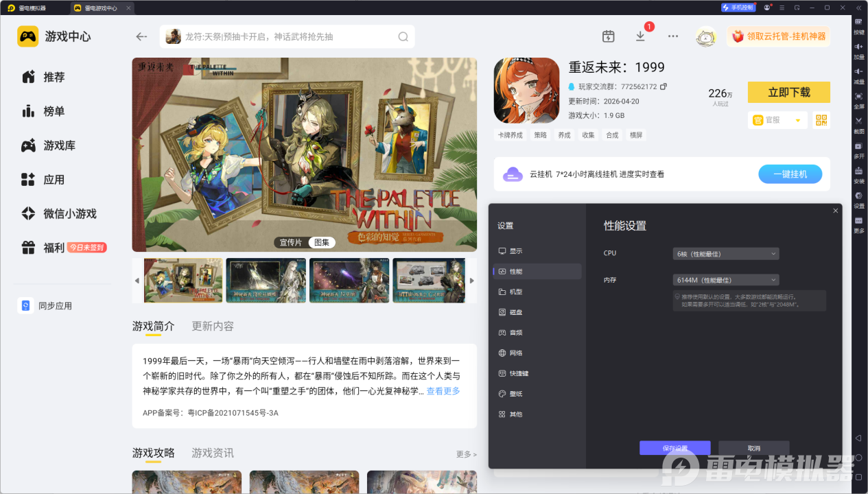Open the hamburger menu in title bar
The width and height of the screenshot is (868, 494).
(x=782, y=8)
